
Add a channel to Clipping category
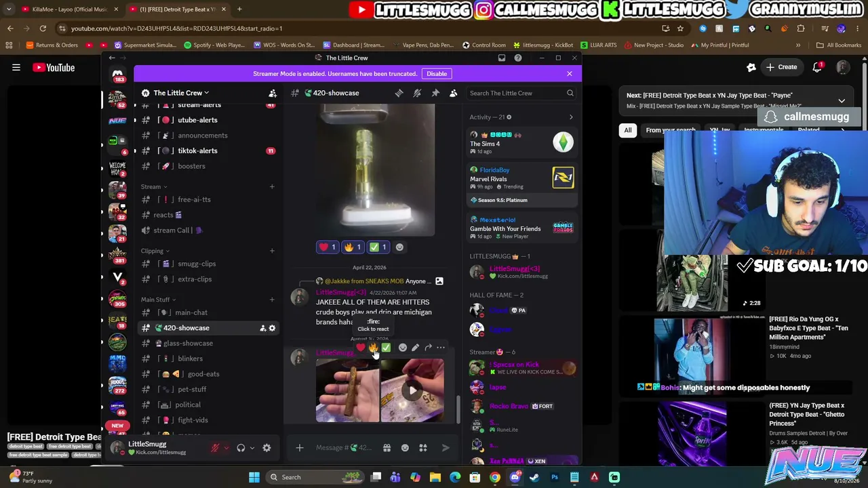point(272,251)
